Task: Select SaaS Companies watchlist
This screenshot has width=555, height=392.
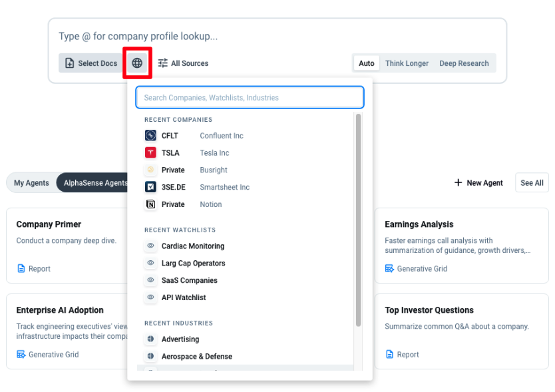Action: tap(189, 281)
